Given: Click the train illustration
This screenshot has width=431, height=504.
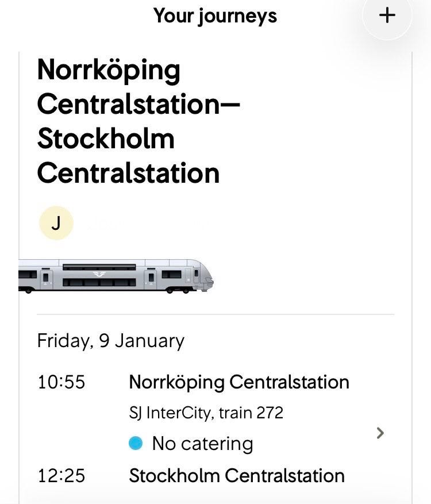Looking at the screenshot, I should click(x=115, y=276).
